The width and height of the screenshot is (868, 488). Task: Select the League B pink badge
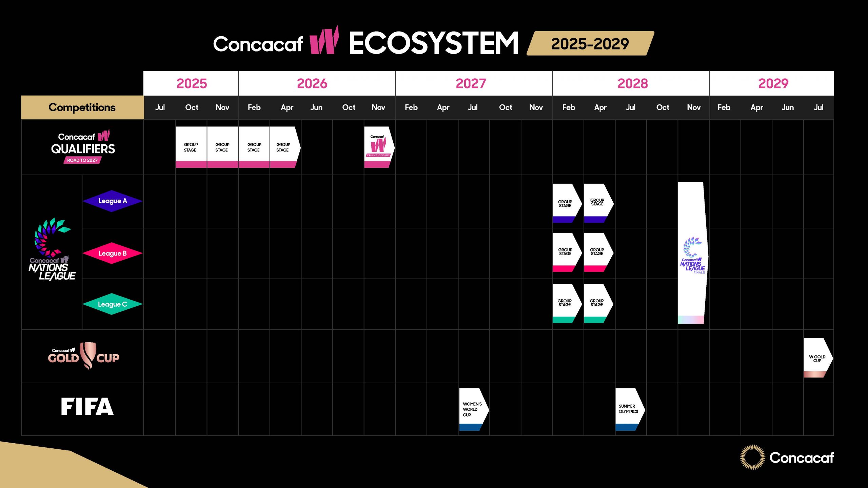[x=112, y=253]
